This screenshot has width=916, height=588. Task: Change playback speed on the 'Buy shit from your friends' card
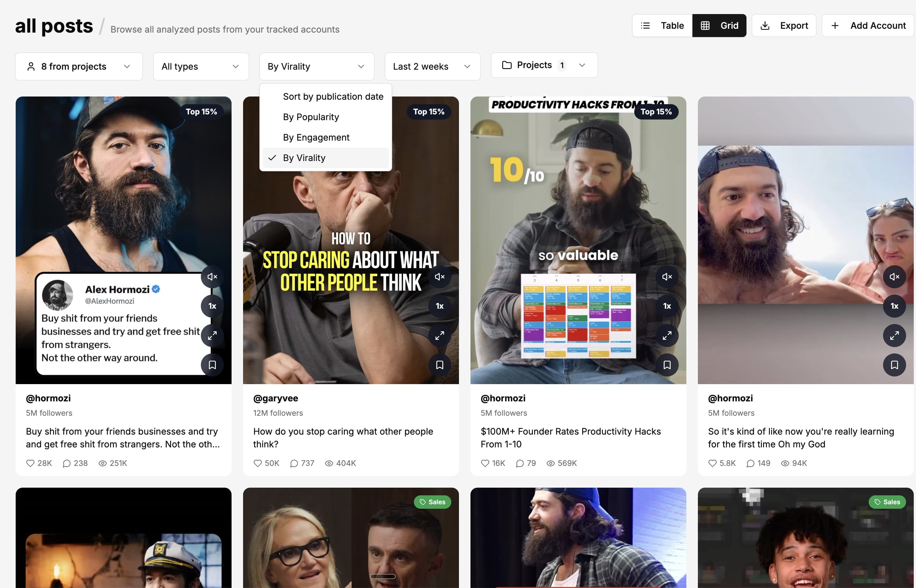212,306
